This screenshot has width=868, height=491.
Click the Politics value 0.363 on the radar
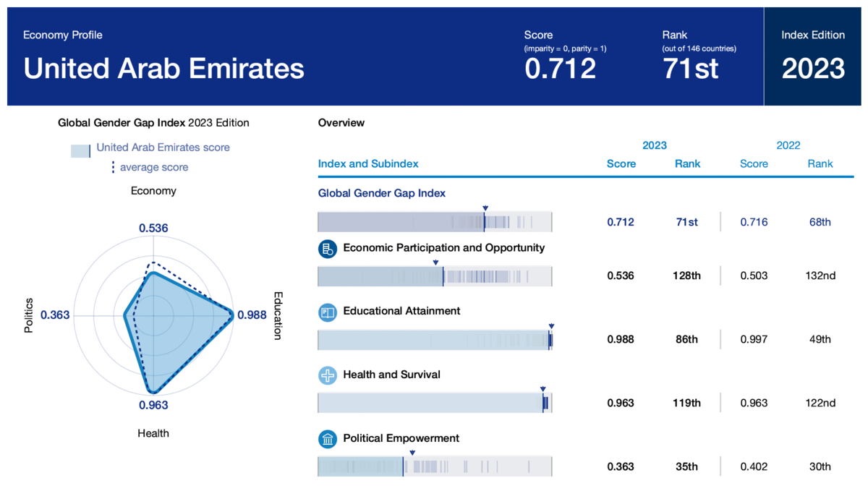[x=55, y=315]
